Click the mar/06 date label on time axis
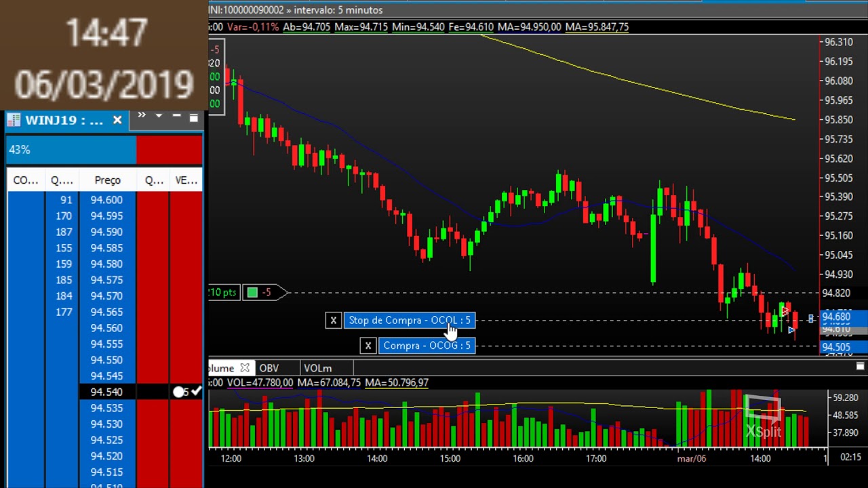Viewport: 868px width, 488px height. (692, 458)
